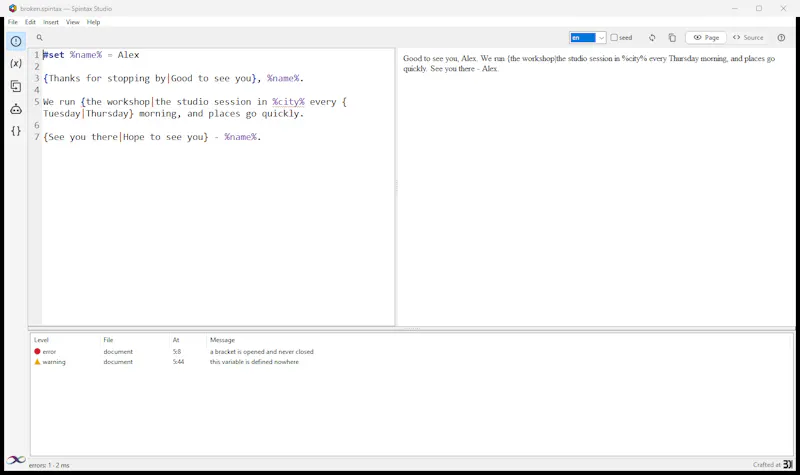
Task: Copy preview output with clipboard icon
Action: click(672, 38)
